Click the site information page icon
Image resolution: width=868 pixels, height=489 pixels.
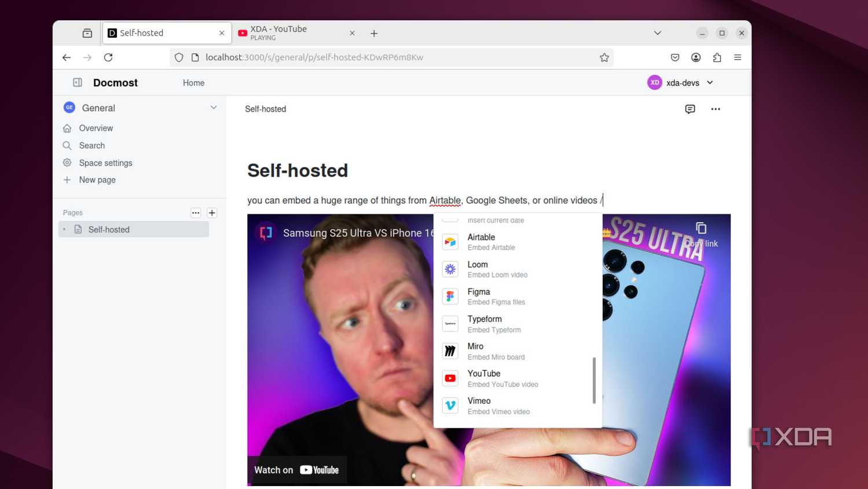[195, 57]
